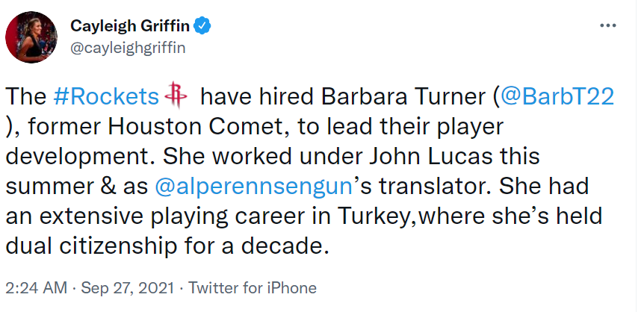Click the 2:24 AM timestamp
Screen dimensions: 644x312
36,288
